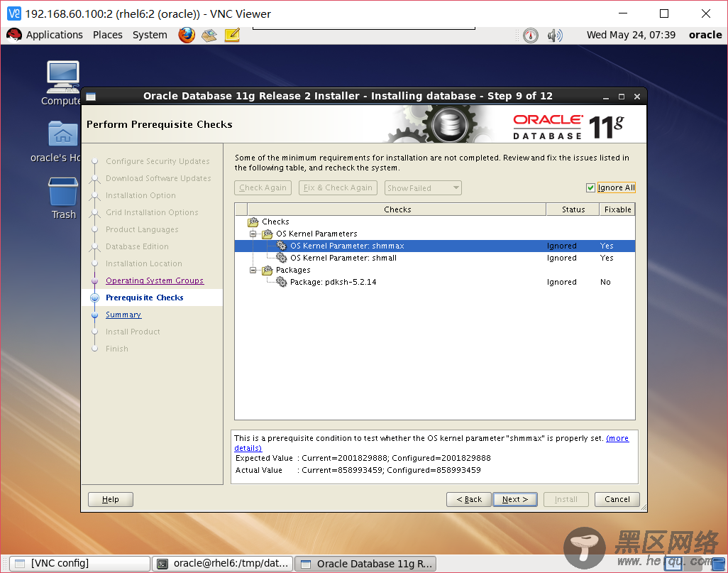The image size is (728, 573).
Task: Click Configure Security Updates step label
Action: [158, 161]
